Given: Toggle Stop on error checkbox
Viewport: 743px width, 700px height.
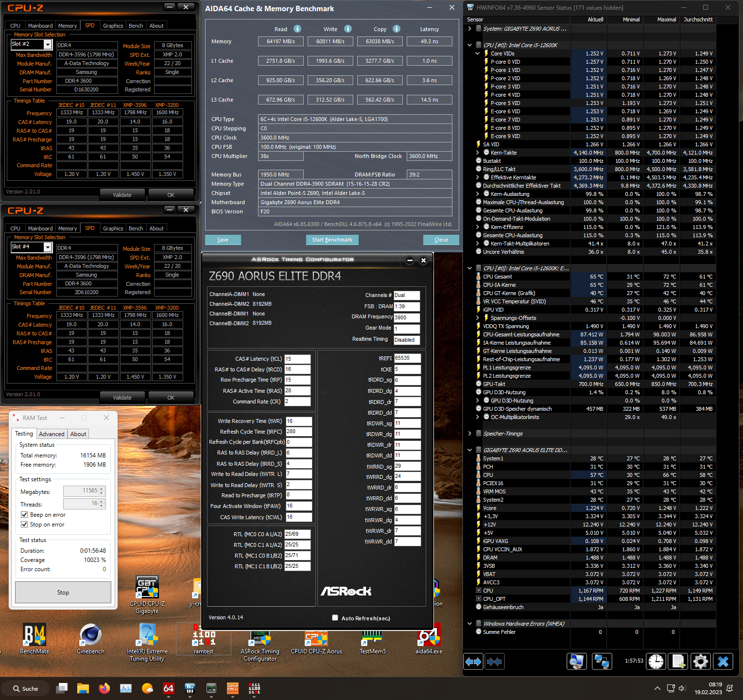Looking at the screenshot, I should pos(24,524).
